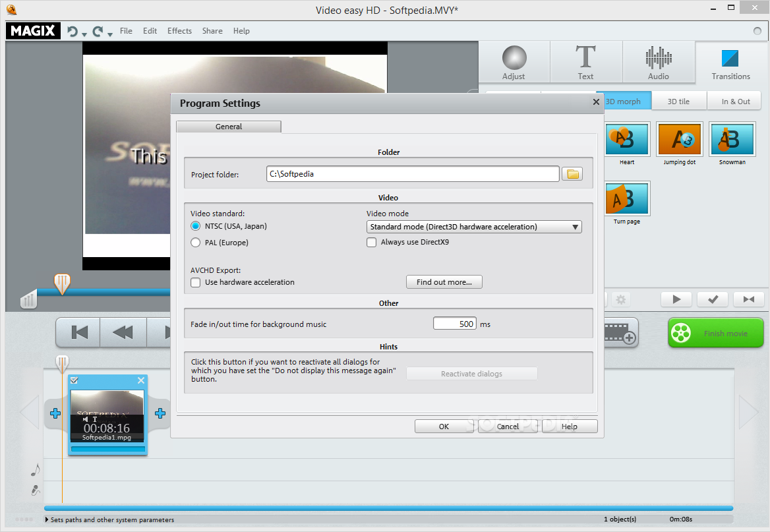Image resolution: width=770 pixels, height=532 pixels.
Task: Click the Find out more button
Action: [x=444, y=282]
